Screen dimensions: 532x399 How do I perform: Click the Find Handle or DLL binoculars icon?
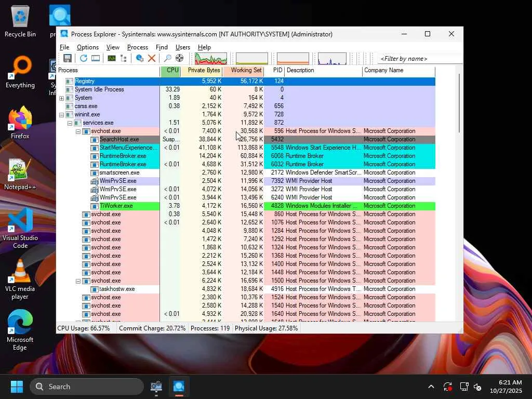point(167,58)
